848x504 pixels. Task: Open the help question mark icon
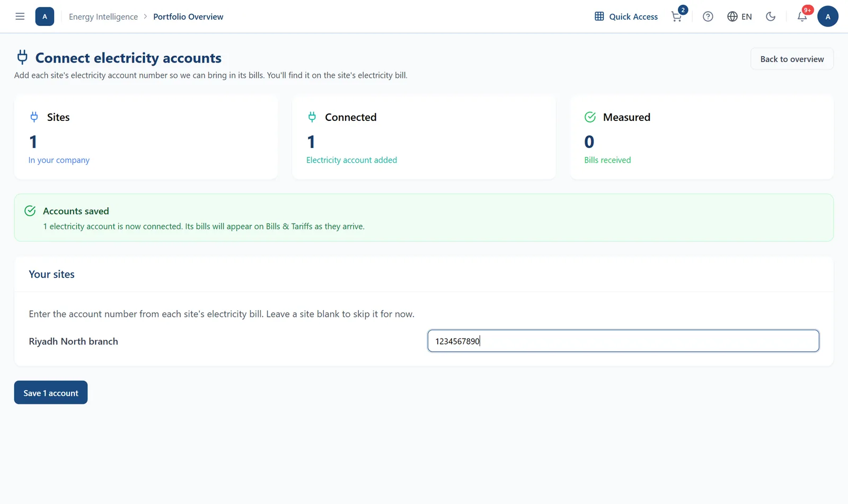point(708,16)
